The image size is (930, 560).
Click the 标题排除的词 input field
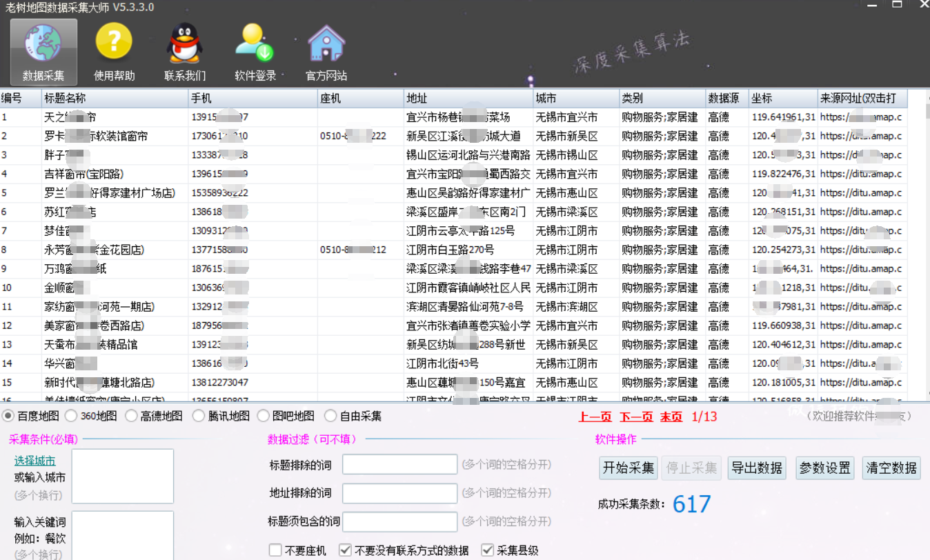399,465
